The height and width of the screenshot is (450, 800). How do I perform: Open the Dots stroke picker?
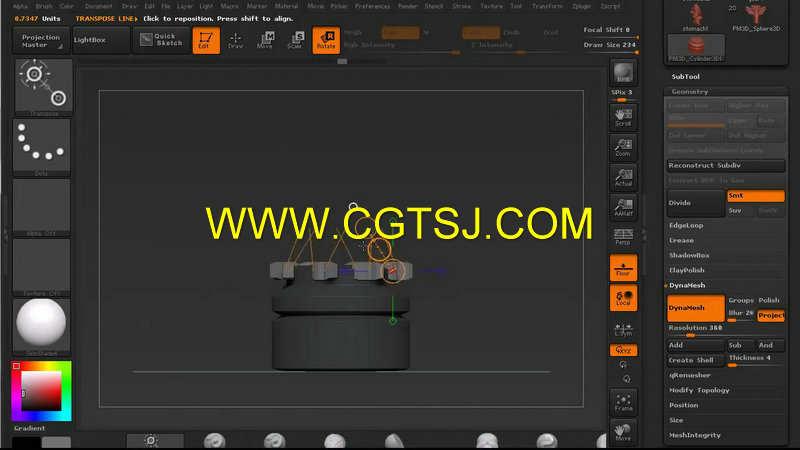coord(42,147)
